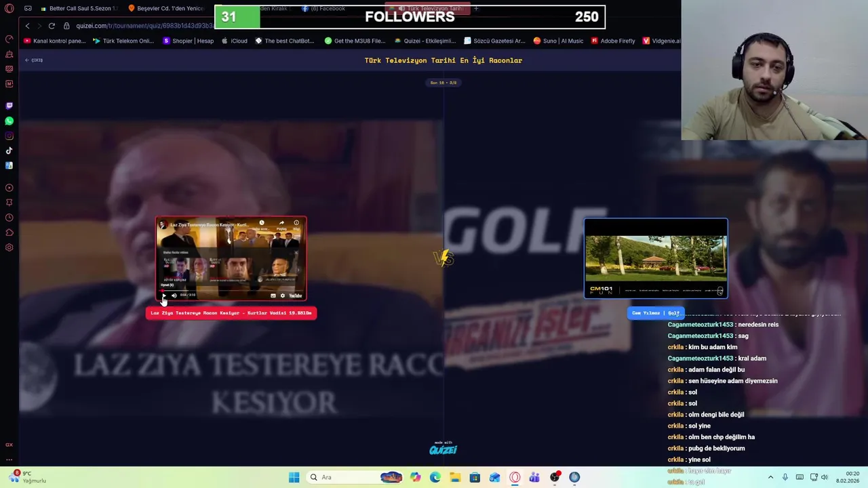Click the Golf video thumbnail
The width and height of the screenshot is (868, 488).
(x=656, y=258)
